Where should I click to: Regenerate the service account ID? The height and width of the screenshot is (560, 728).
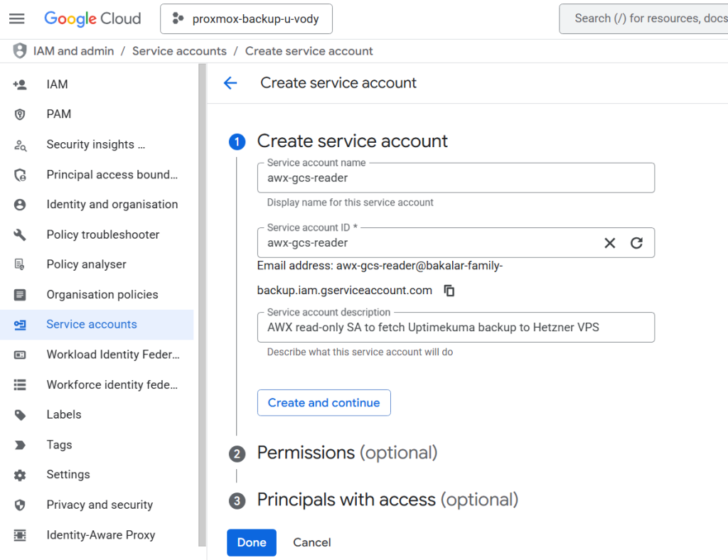pyautogui.click(x=636, y=242)
